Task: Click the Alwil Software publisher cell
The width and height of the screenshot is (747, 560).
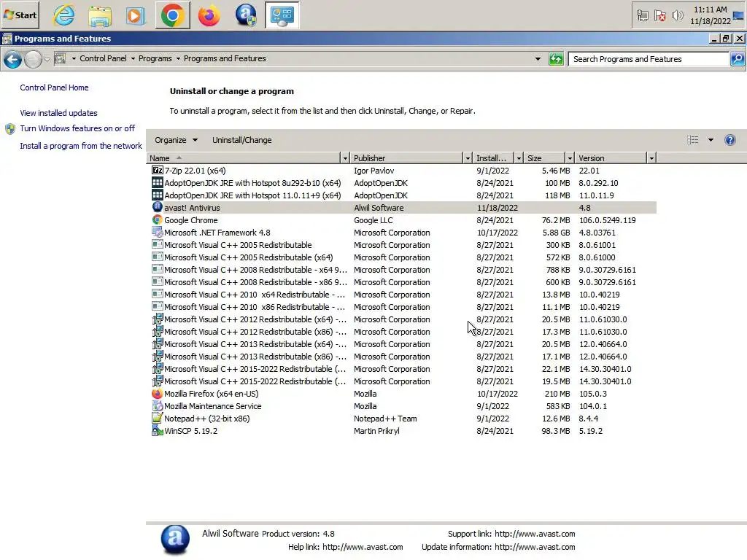Action: 379,208
